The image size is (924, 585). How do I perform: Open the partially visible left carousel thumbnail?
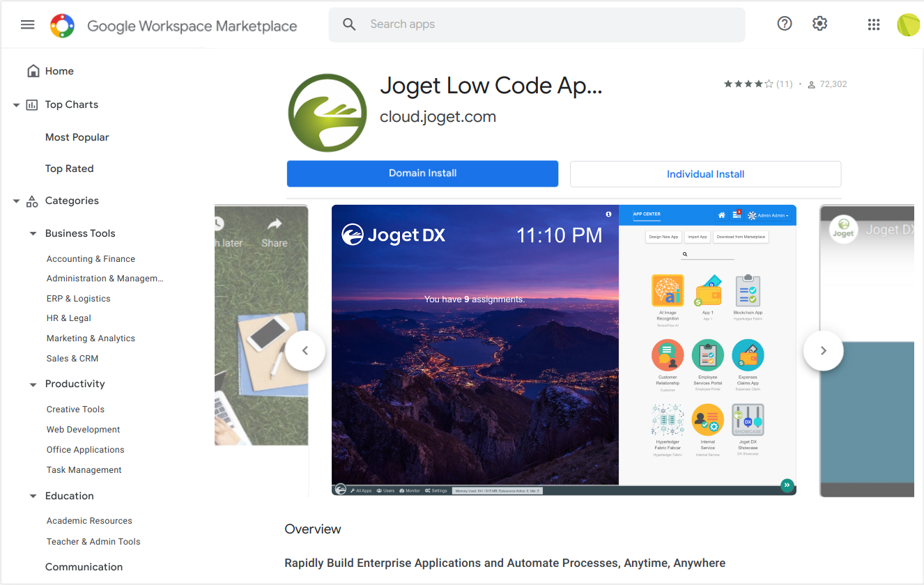(261, 351)
